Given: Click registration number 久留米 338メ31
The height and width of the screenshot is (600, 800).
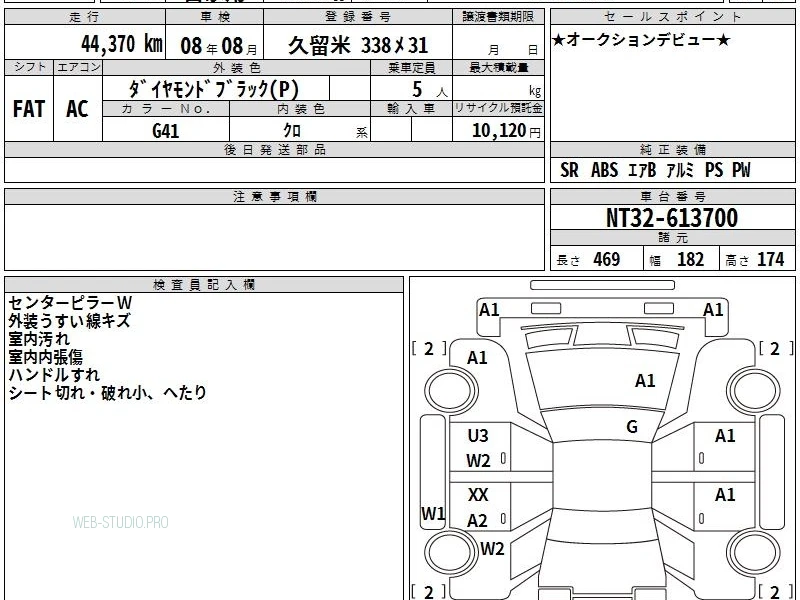Looking at the screenshot, I should 358,45.
